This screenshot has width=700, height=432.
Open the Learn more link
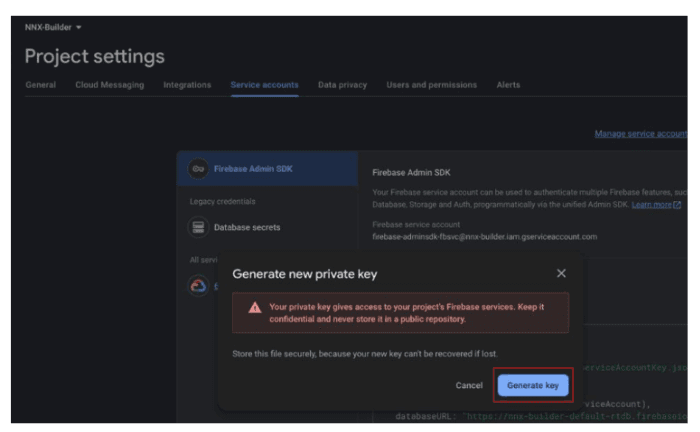(656, 204)
